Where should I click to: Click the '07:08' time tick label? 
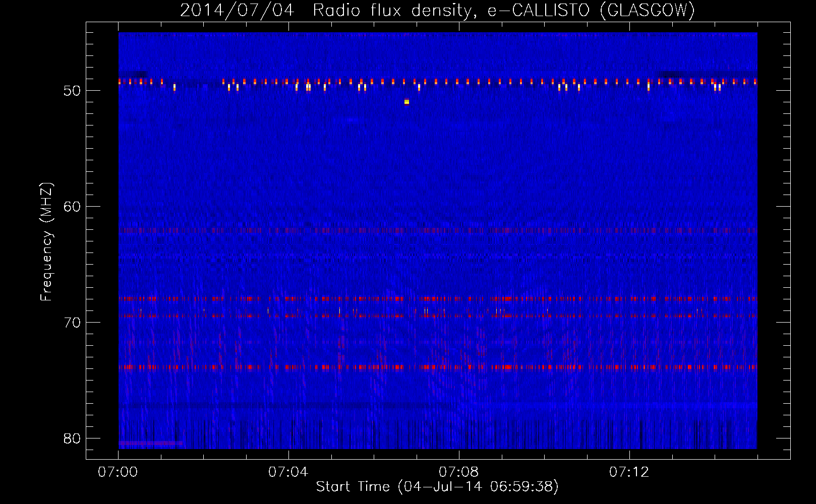click(x=459, y=472)
